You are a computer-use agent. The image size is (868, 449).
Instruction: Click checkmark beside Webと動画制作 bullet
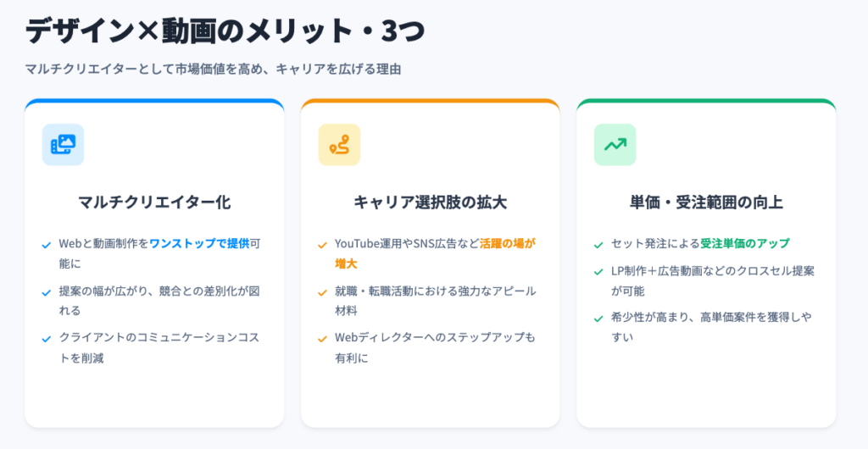pyautogui.click(x=47, y=246)
